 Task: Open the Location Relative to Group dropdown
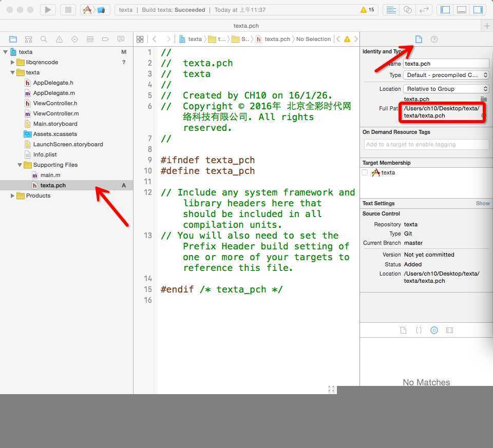[446, 89]
